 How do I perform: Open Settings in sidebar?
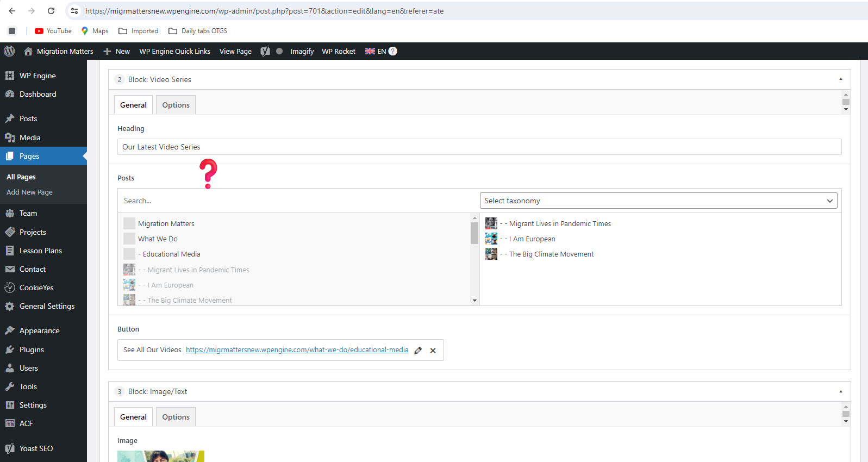coord(43,405)
